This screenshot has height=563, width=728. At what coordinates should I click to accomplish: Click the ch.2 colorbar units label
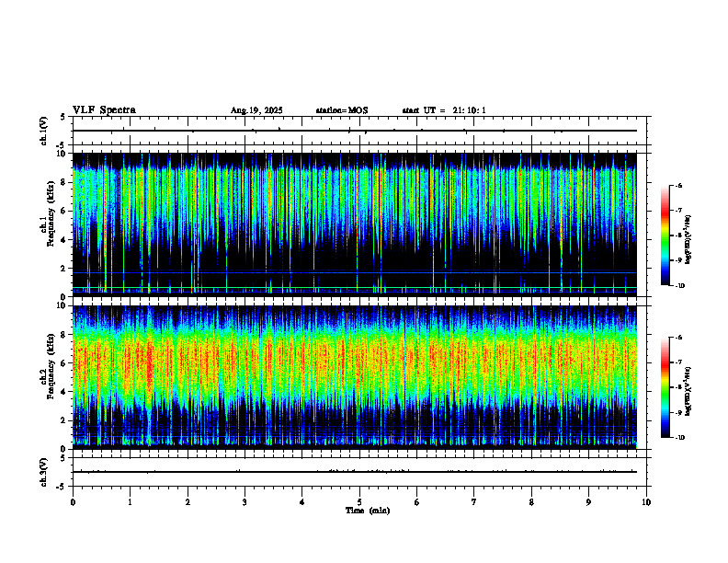point(688,392)
